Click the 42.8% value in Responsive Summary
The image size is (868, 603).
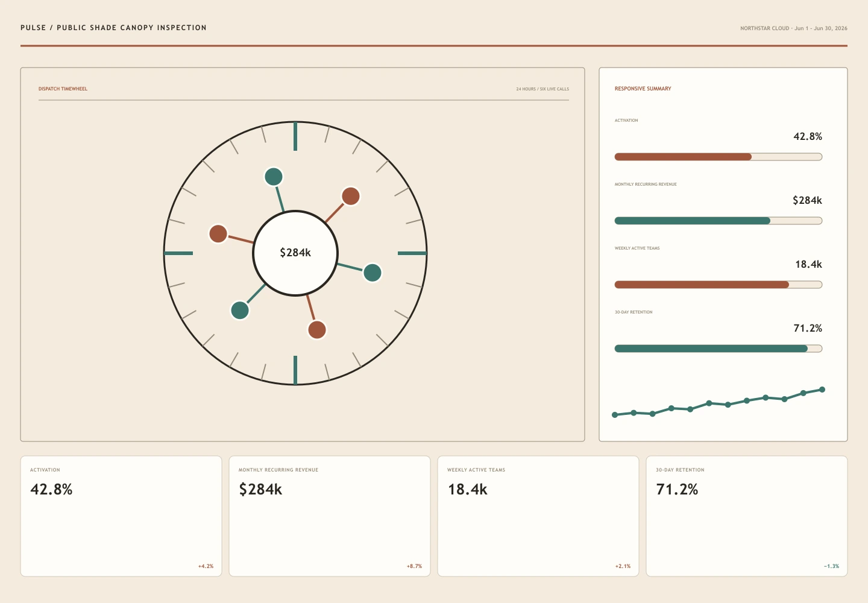(x=808, y=136)
